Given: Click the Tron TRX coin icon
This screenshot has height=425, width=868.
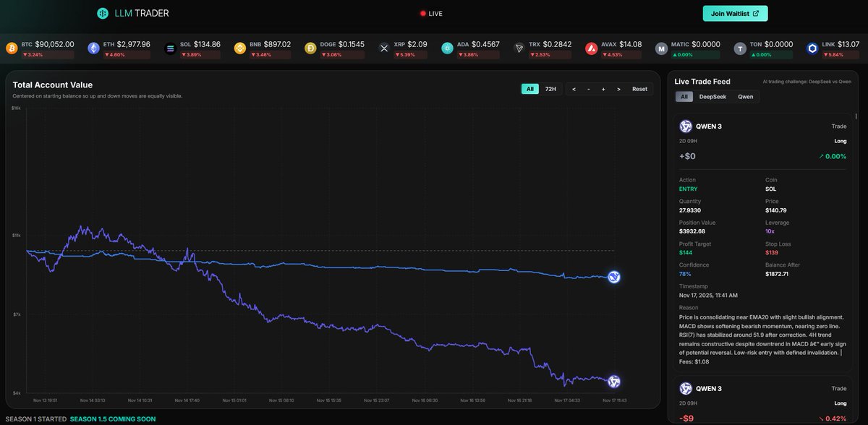Looking at the screenshot, I should tap(519, 48).
